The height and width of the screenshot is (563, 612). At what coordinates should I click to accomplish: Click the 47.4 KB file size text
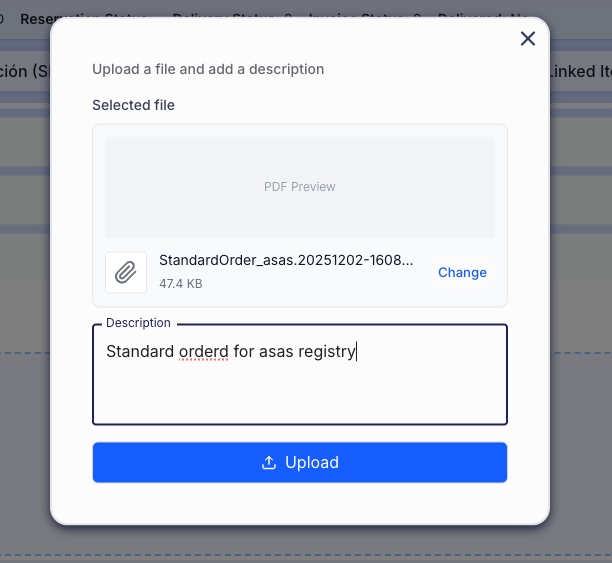pyautogui.click(x=181, y=284)
